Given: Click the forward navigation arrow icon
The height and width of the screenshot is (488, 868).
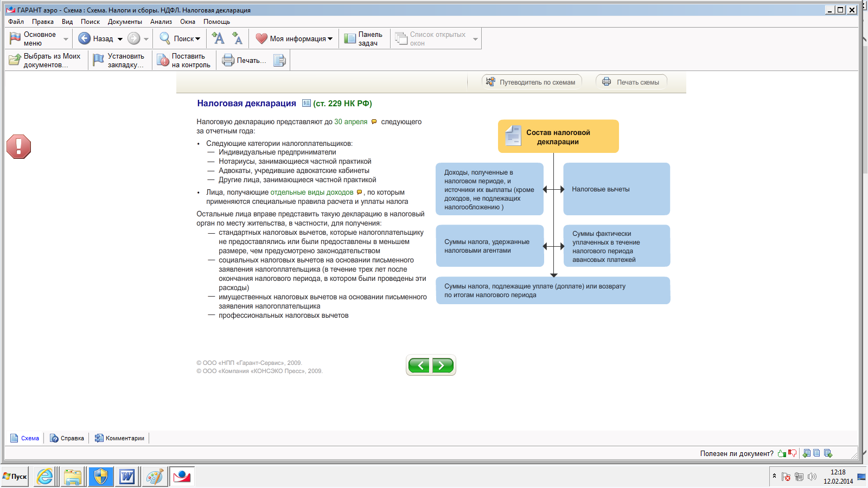Looking at the screenshot, I should click(x=133, y=38).
